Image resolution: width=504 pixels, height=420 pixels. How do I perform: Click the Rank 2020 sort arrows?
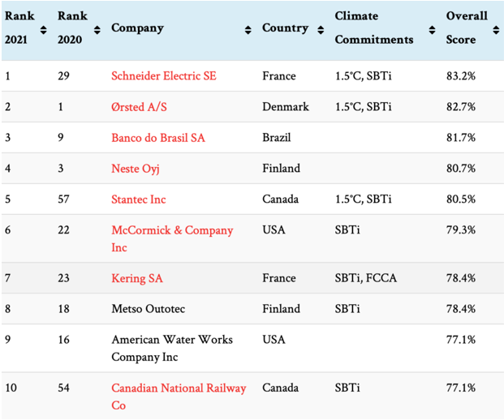97,30
